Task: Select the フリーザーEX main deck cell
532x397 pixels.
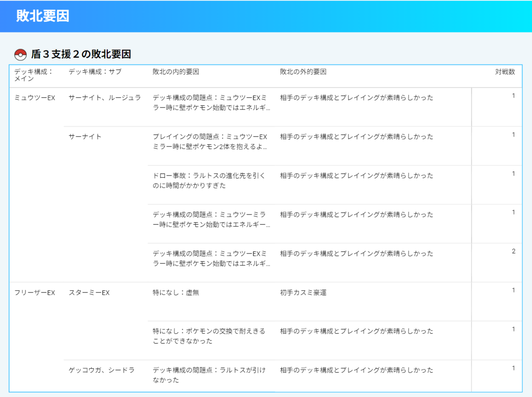Action: tap(35, 293)
